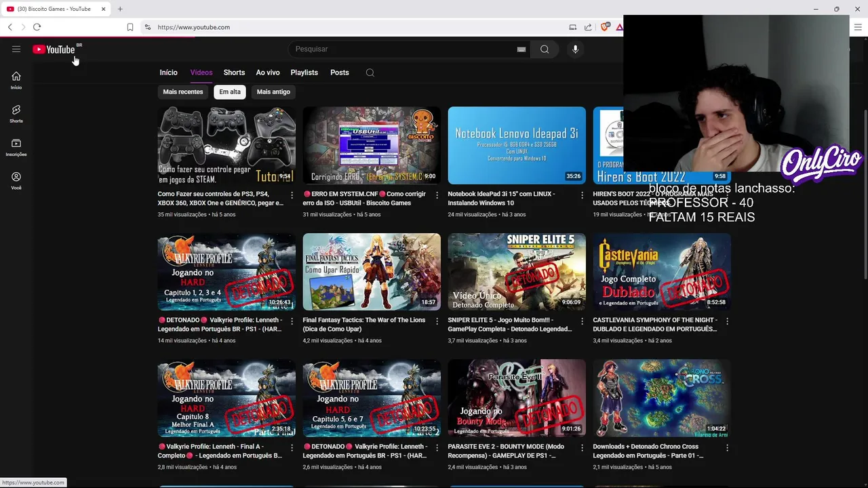Open new browser tab with plus
Viewport: 868px width, 488px height.
click(120, 9)
